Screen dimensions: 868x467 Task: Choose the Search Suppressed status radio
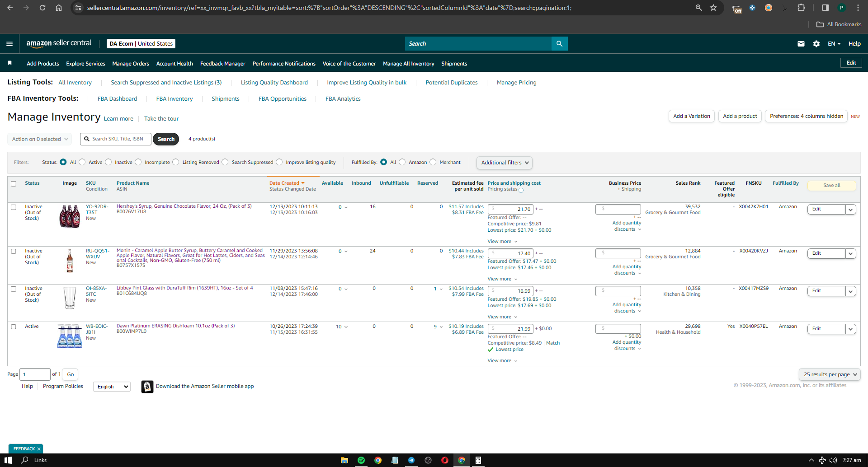coord(225,162)
